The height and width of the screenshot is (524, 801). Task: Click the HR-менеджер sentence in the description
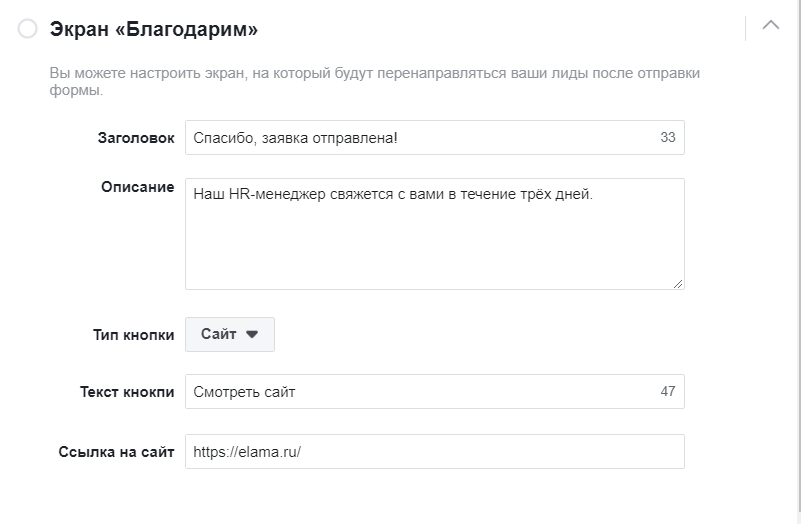click(x=393, y=195)
